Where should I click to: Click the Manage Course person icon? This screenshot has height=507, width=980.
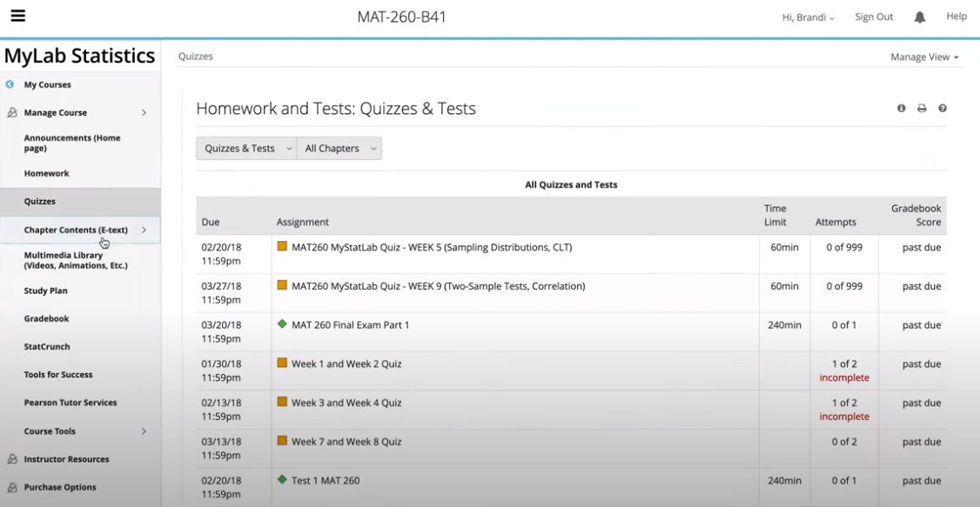(x=12, y=113)
